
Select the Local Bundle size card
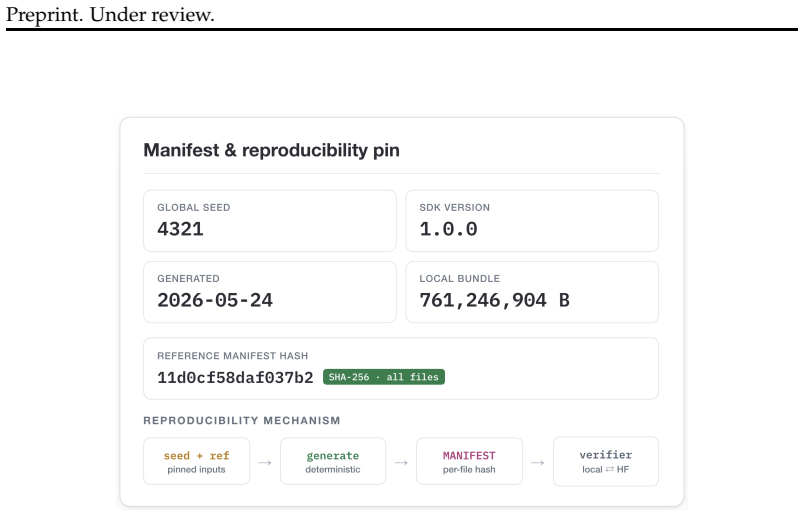[532, 292]
